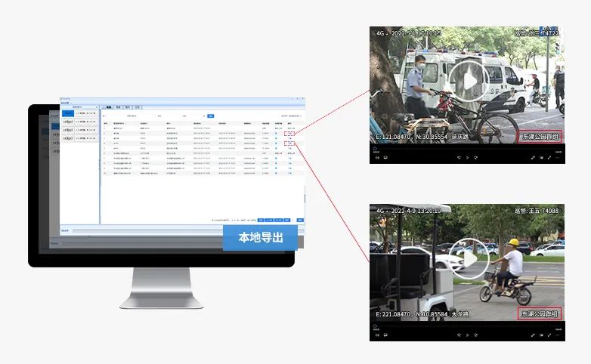Click the 东湖公园群组 label in the bottom video
591x364 pixels.
click(x=540, y=313)
